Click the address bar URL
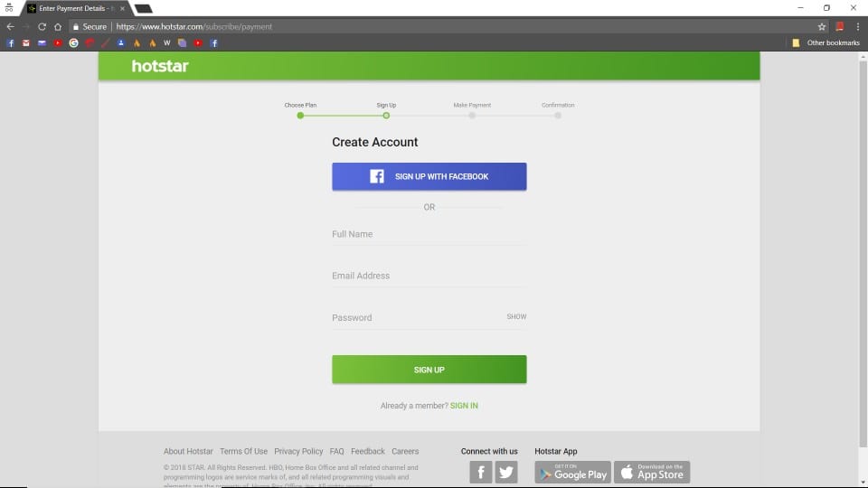 pos(193,26)
